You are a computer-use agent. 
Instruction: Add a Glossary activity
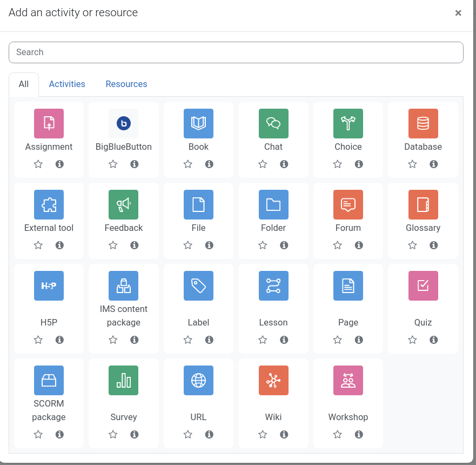pyautogui.click(x=423, y=204)
